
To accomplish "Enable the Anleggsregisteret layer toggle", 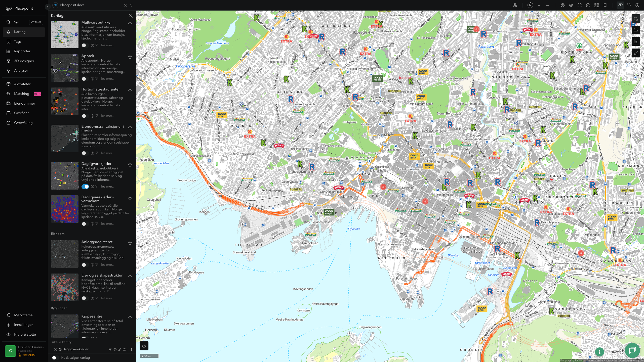I will click(85, 265).
